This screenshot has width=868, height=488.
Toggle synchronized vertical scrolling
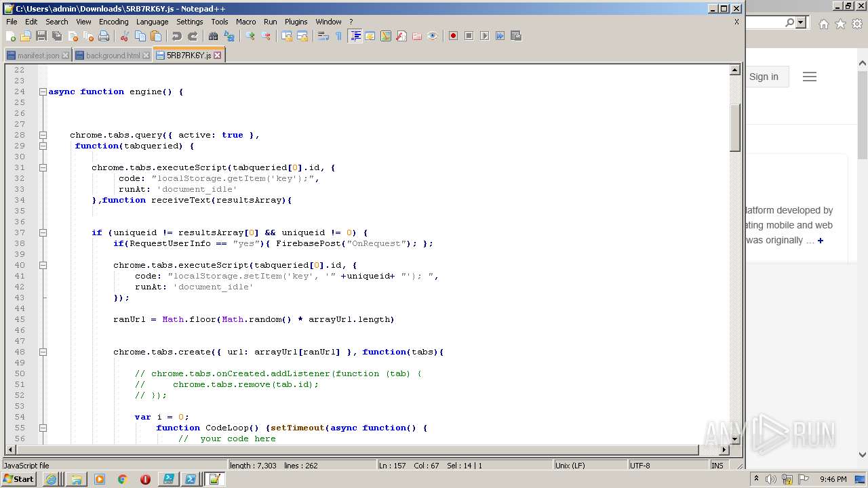(287, 36)
